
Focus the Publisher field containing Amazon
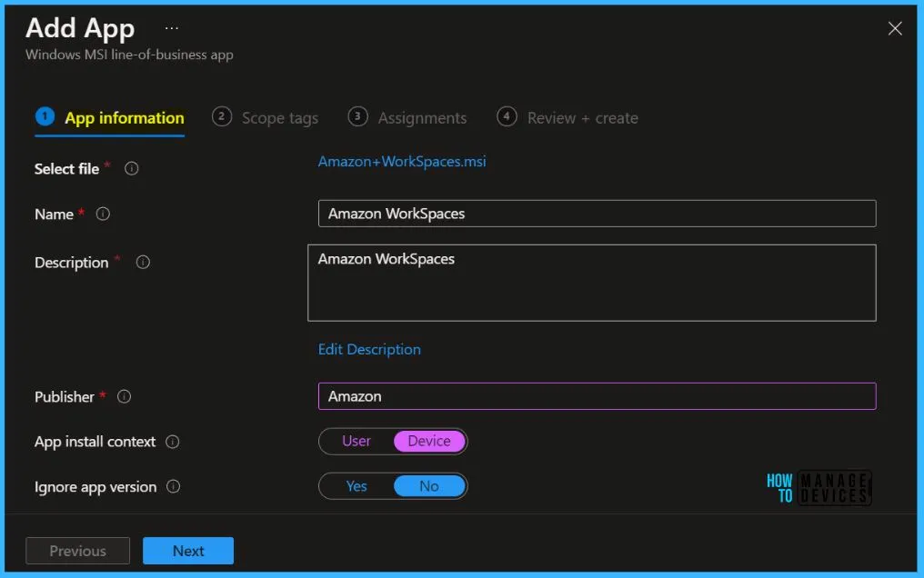597,396
